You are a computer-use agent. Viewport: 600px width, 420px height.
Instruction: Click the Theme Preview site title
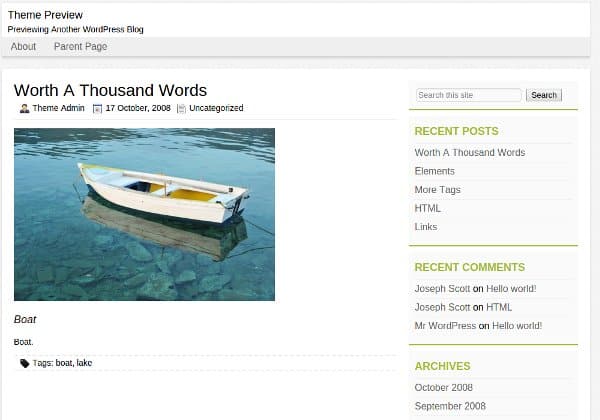pyautogui.click(x=45, y=15)
